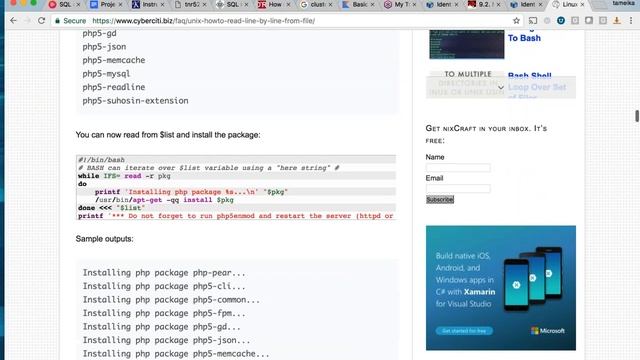640x360 pixels.
Task: Click the address bar URL
Action: click(x=203, y=21)
